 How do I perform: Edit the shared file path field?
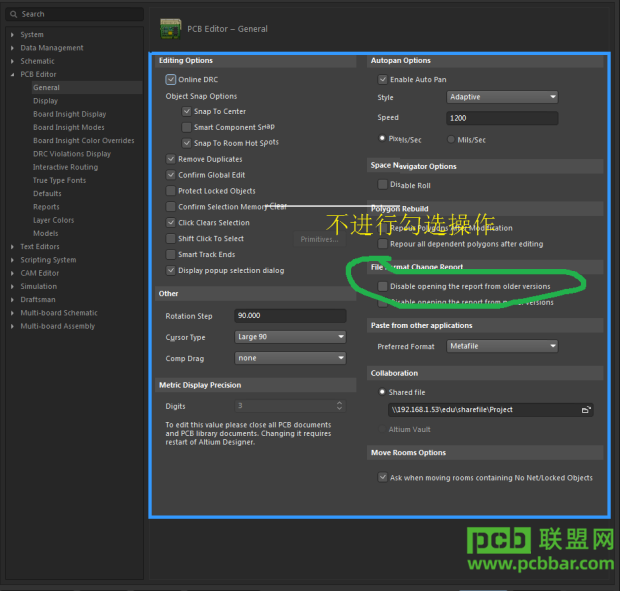click(491, 410)
